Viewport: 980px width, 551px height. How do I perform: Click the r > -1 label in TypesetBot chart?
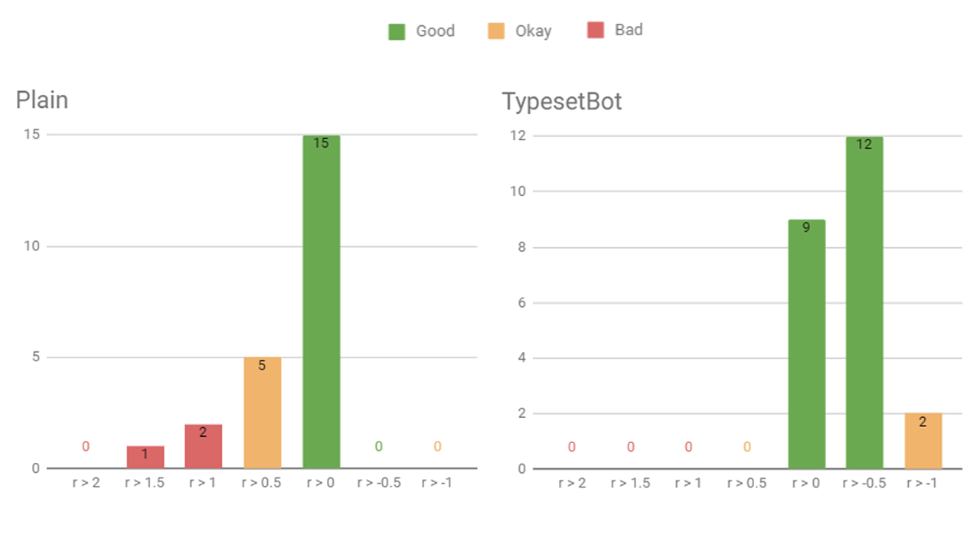tap(923, 484)
